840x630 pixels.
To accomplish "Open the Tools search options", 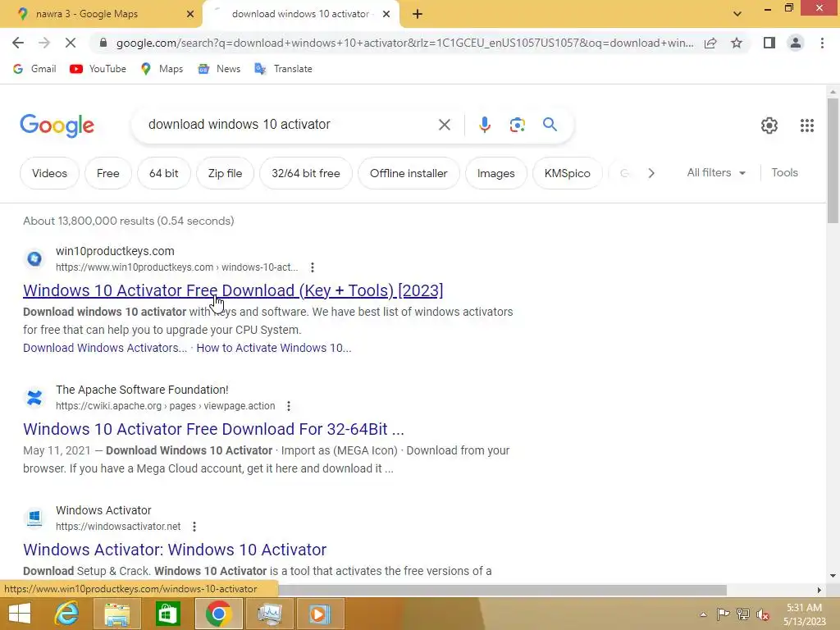I will pos(785,172).
